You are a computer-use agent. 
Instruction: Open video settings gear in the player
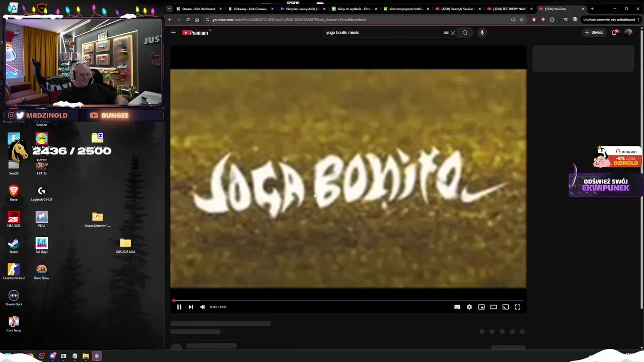[469, 307]
